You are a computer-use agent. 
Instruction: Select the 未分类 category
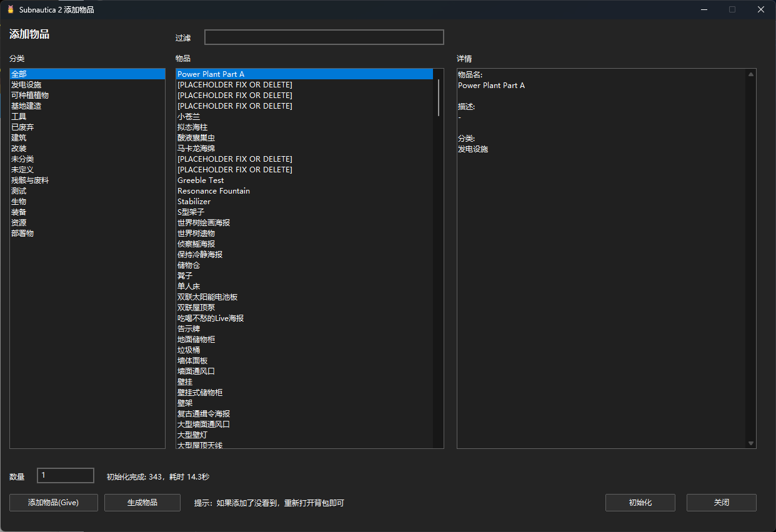pos(87,159)
